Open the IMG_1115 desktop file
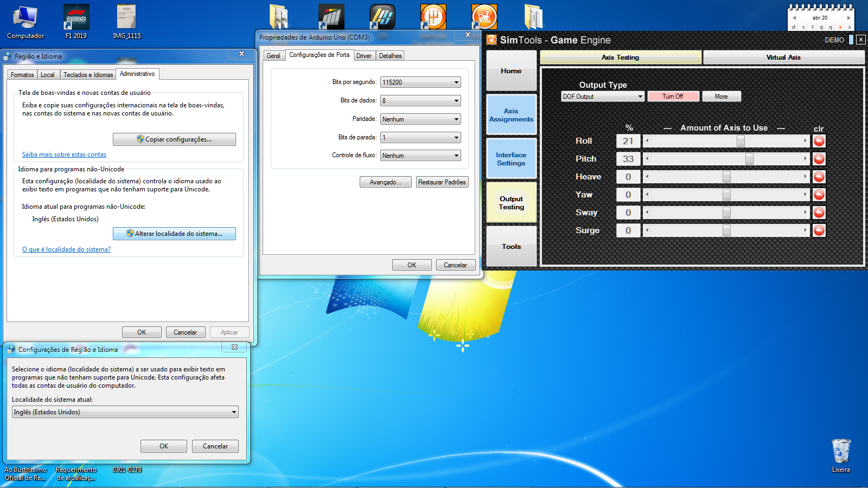 [126, 22]
